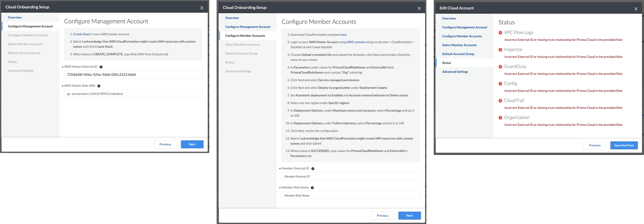
Task: Click Previous in Configure Member Accounts dialog
Action: tap(383, 216)
